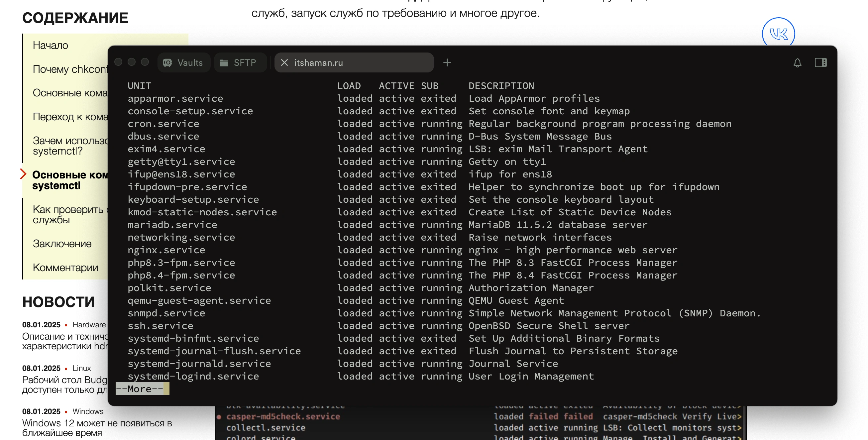Open notifications bell in terminal
Viewport: 868px width, 440px height.
[797, 63]
